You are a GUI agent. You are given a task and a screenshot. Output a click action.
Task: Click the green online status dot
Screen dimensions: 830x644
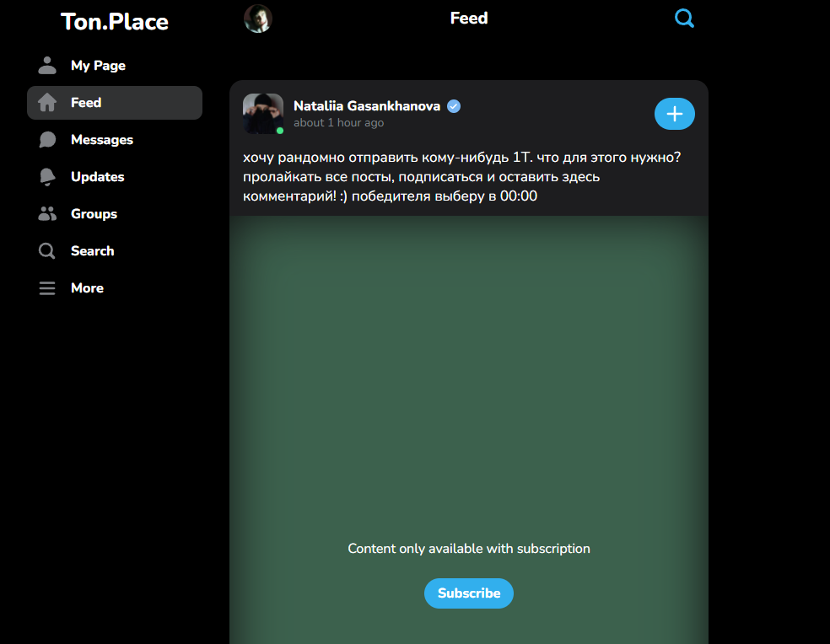point(280,131)
